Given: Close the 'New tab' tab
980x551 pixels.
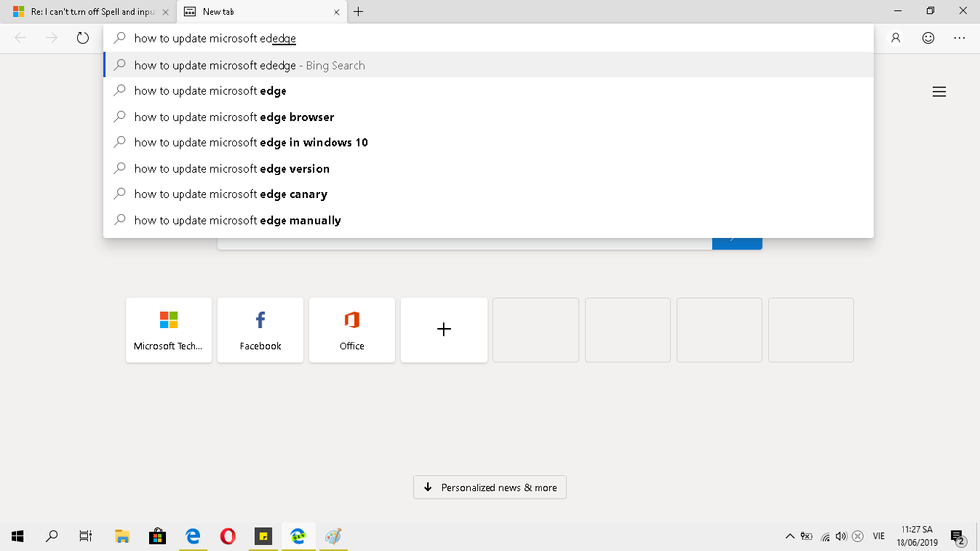Looking at the screenshot, I should tap(336, 11).
